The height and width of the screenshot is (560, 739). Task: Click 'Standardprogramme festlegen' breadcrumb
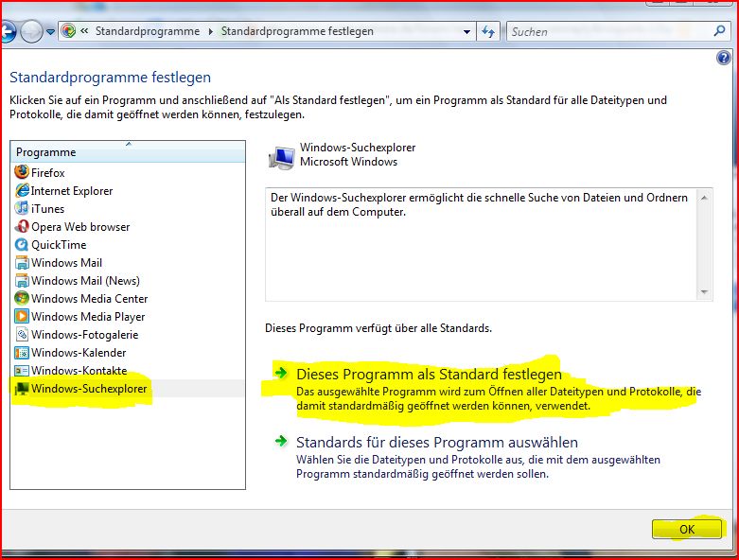[297, 31]
